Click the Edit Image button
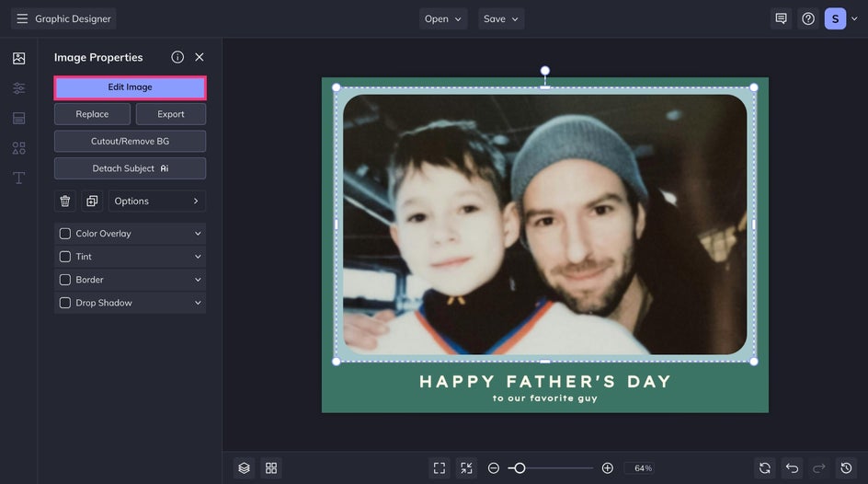 tap(130, 87)
